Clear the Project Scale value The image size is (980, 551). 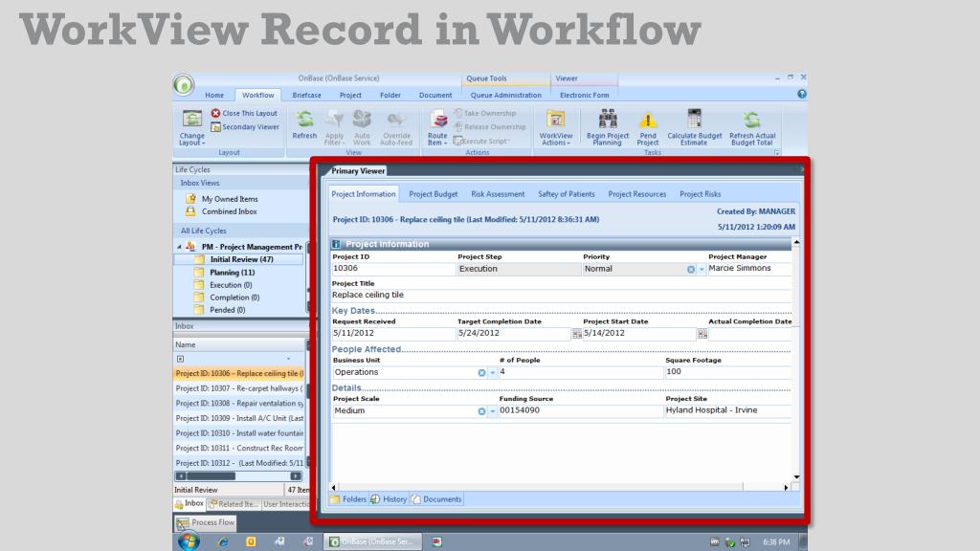(x=481, y=411)
